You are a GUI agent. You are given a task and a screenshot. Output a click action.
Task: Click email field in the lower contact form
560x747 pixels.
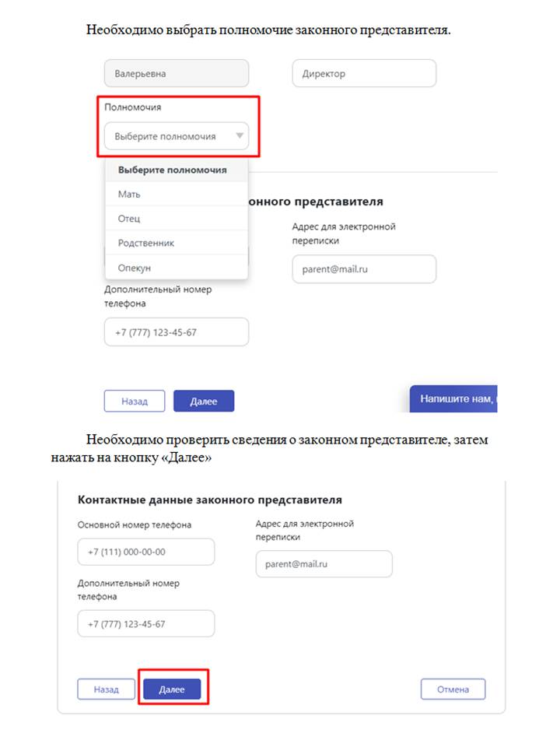pos(324,564)
